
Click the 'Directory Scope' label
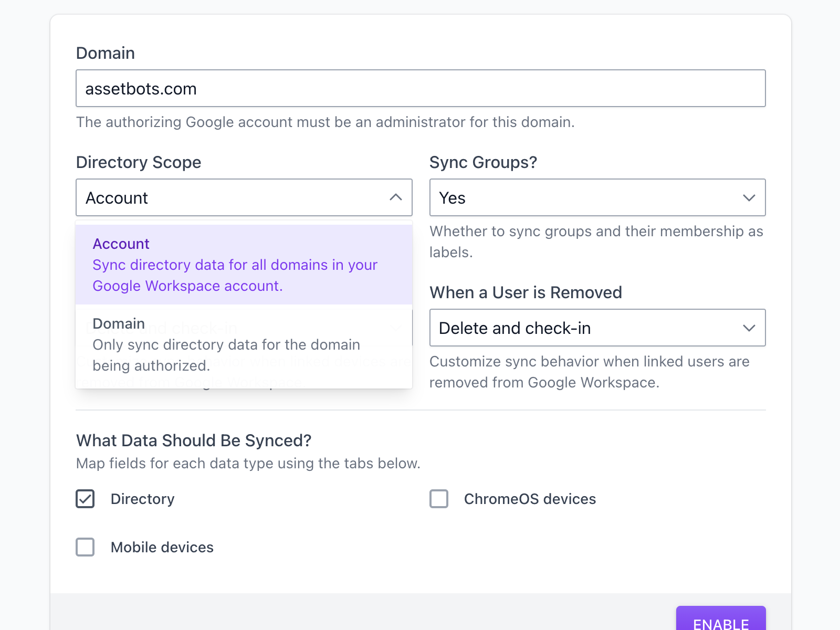point(139,162)
